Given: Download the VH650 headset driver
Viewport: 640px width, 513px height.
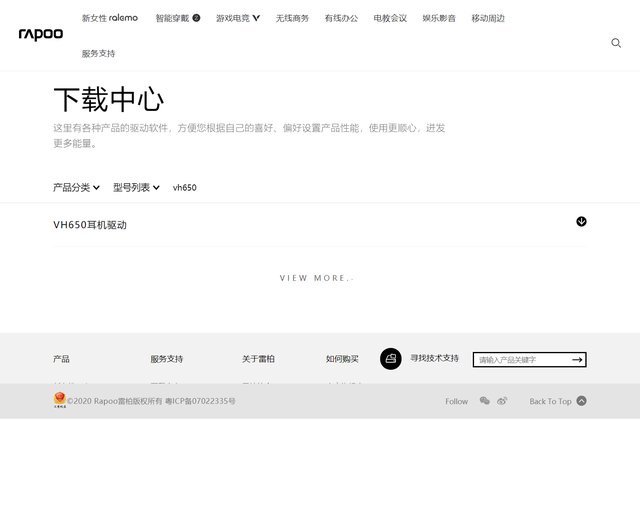Looking at the screenshot, I should tap(581, 221).
